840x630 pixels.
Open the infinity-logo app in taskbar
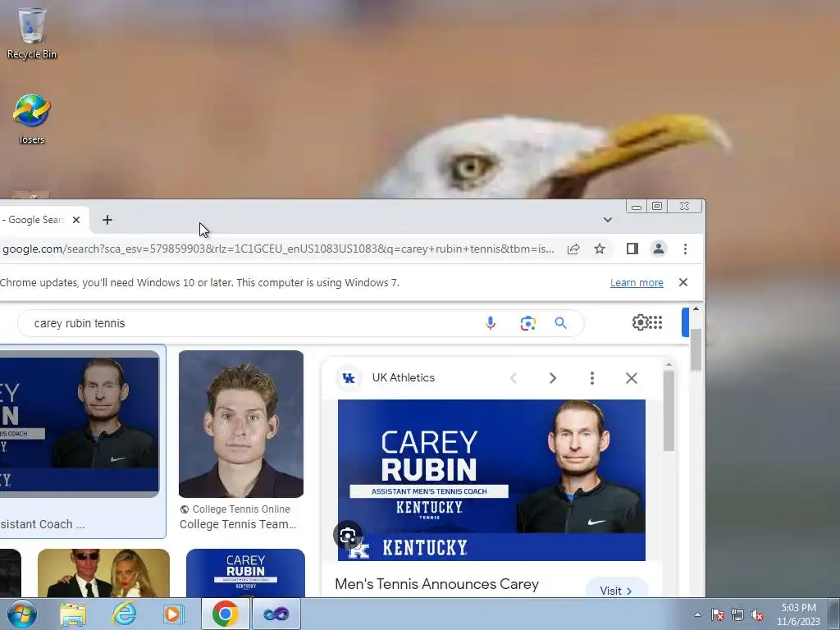(x=276, y=614)
